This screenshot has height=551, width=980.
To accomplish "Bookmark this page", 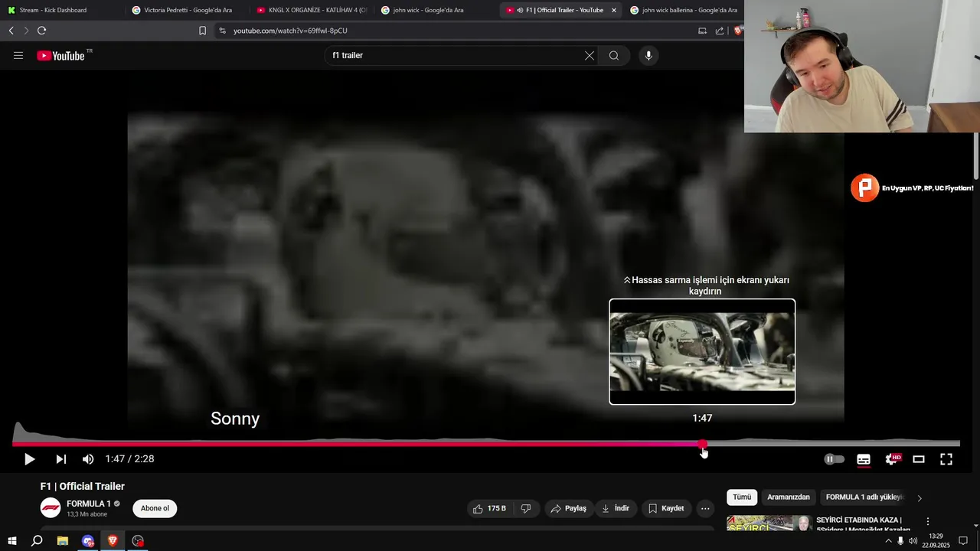I will tap(202, 31).
